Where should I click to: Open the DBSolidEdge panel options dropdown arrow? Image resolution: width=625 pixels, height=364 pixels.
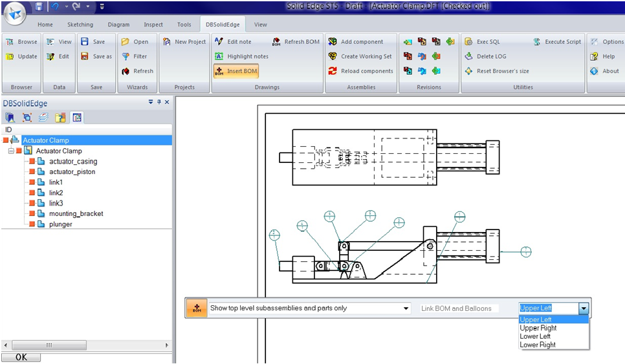coord(151,102)
